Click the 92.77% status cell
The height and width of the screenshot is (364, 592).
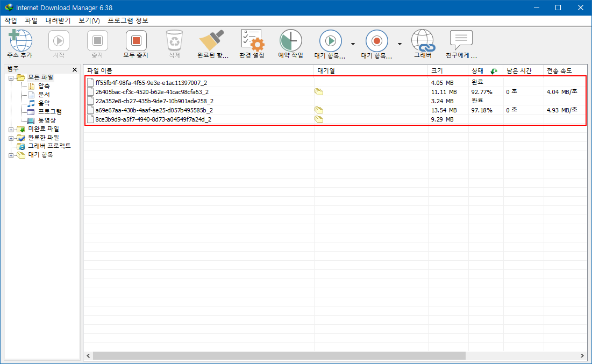(482, 92)
